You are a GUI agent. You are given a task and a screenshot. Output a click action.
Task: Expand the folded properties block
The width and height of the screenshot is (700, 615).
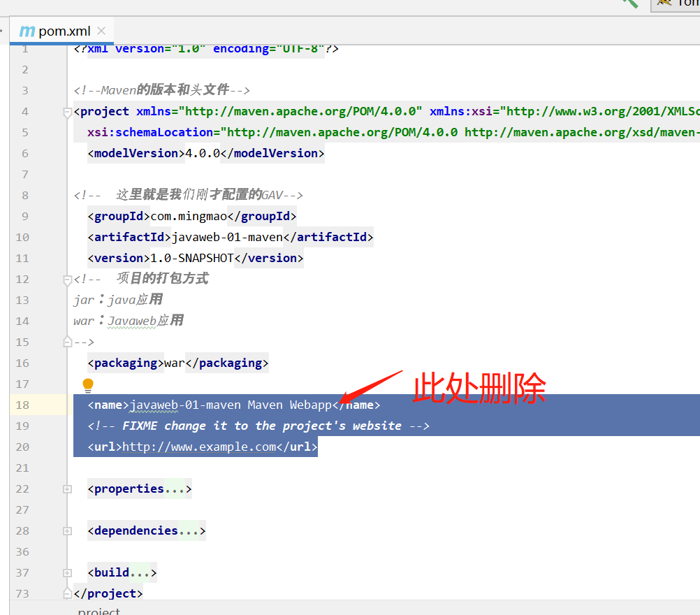coord(67,489)
